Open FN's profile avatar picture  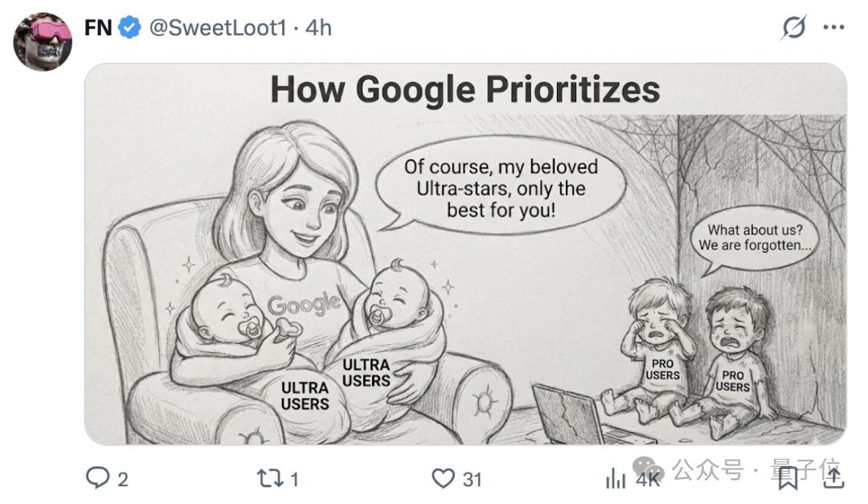[43, 41]
